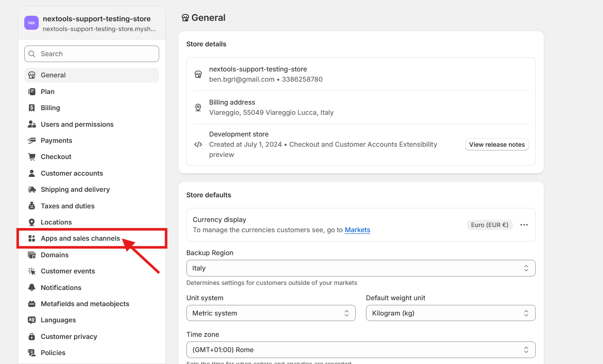Open Taxes and duties settings page
Viewport: 603px width, 364px height.
pos(68,206)
